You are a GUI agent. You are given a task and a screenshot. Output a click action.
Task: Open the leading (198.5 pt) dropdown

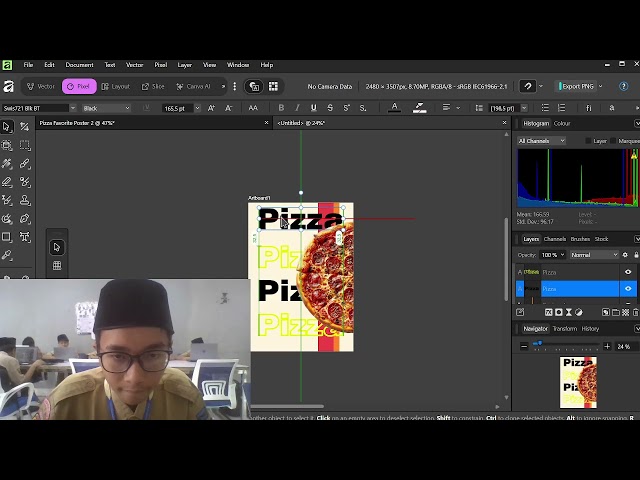point(524,108)
